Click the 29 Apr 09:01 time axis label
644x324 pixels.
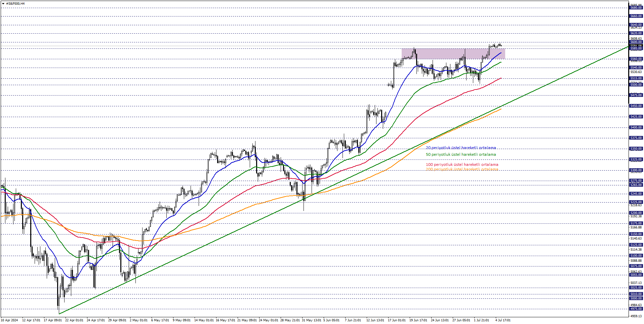click(x=117, y=320)
